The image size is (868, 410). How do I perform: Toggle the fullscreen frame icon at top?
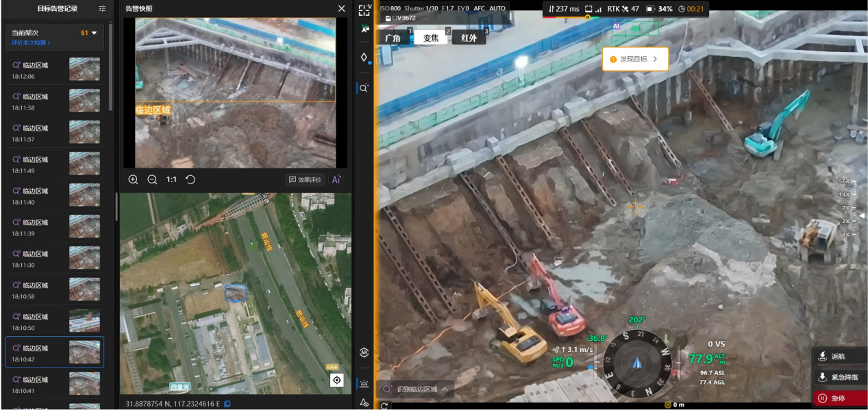tap(364, 10)
